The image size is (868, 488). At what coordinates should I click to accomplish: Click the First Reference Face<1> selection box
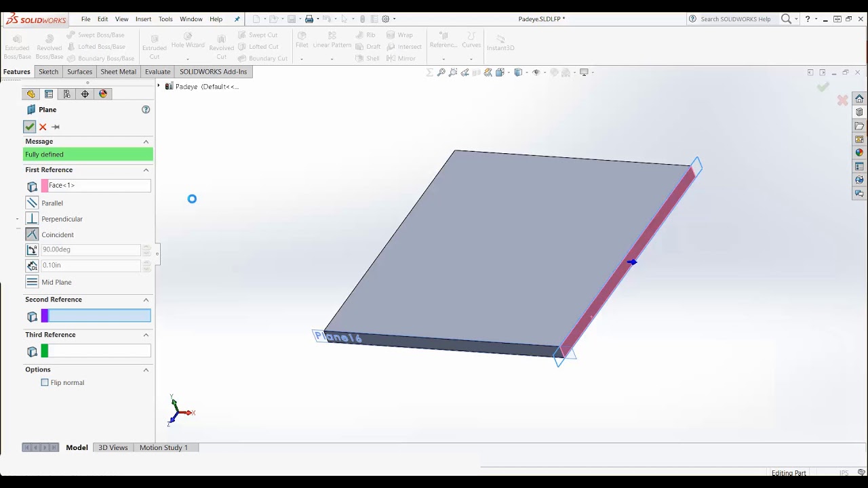point(99,186)
